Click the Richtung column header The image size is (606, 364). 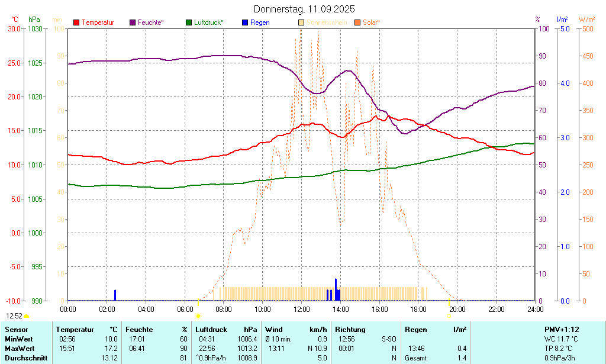[350, 330]
